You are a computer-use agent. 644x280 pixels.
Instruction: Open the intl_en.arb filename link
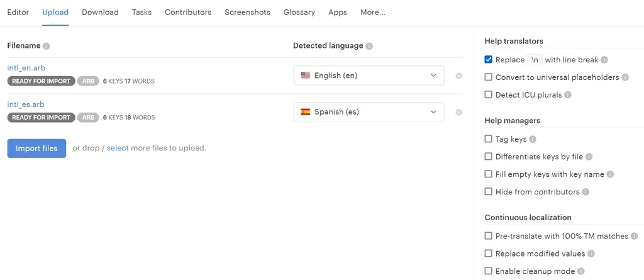pyautogui.click(x=26, y=68)
